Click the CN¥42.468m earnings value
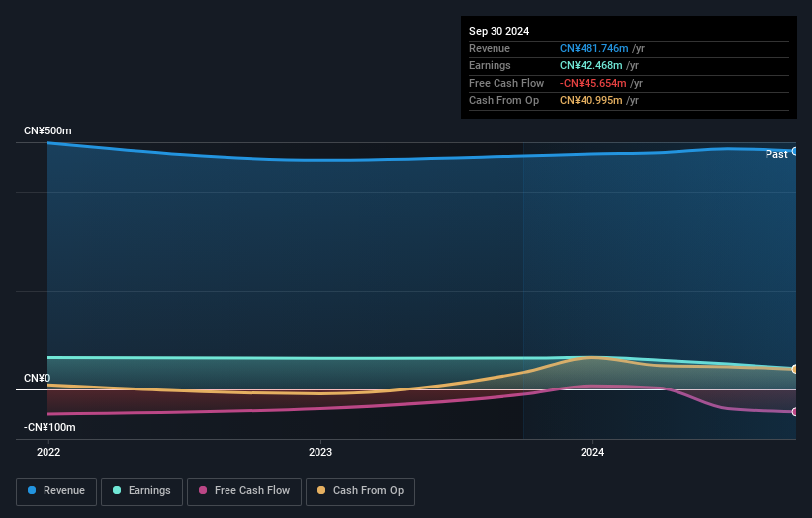812x518 pixels. tap(590, 65)
